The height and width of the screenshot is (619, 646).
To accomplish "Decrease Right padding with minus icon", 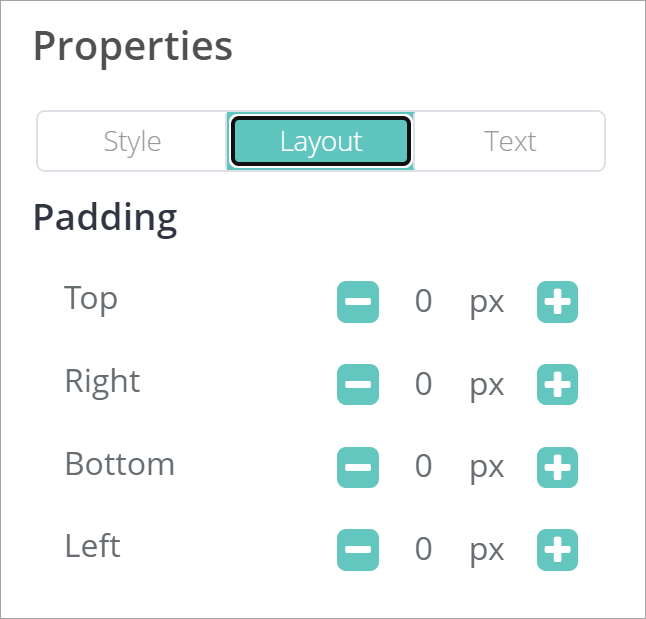I will tap(358, 384).
